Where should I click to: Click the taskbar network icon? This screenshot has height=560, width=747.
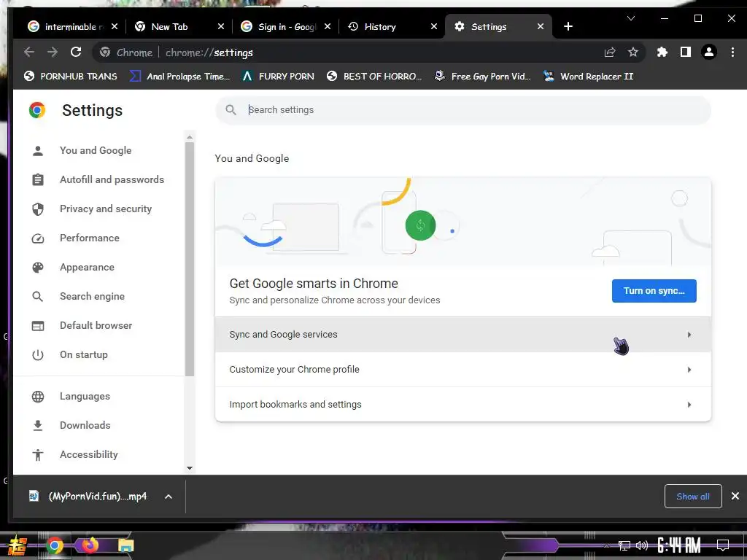(624, 545)
